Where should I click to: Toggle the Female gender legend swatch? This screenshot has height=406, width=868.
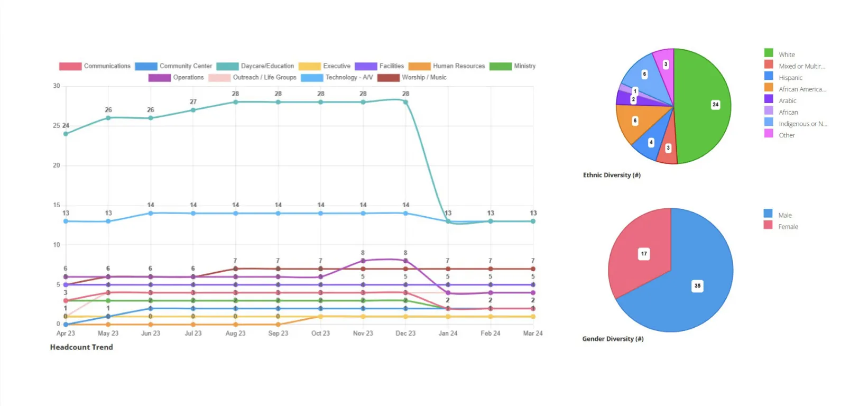(768, 225)
